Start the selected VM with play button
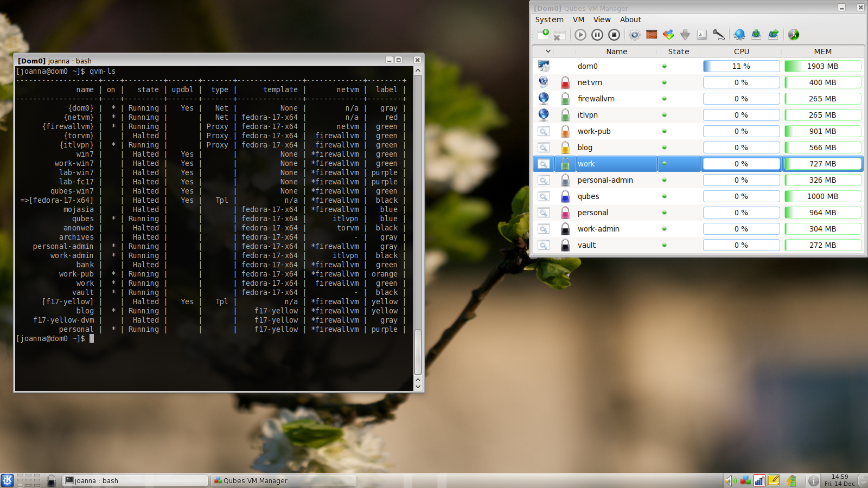This screenshot has height=488, width=868. [580, 35]
